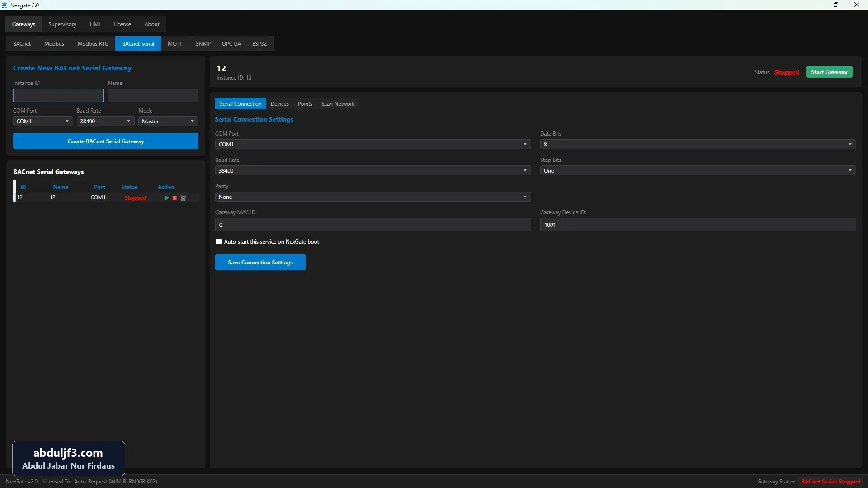Open the Devices sub-tab
Image resolution: width=868 pixels, height=488 pixels.
[x=280, y=104]
